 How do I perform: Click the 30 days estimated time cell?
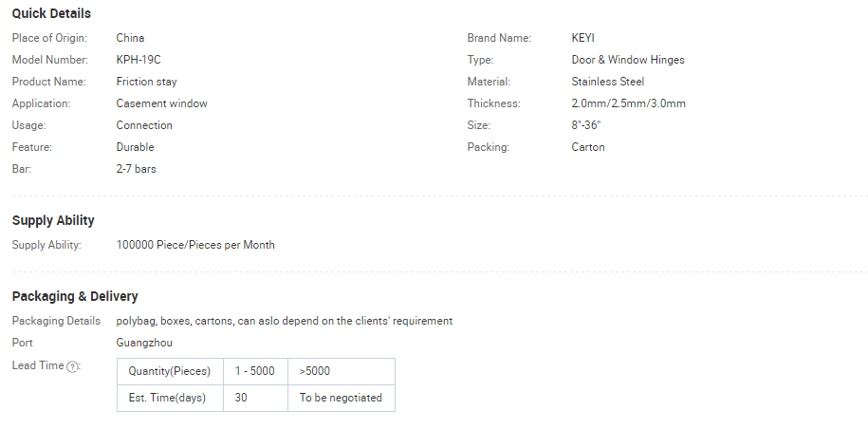(241, 398)
